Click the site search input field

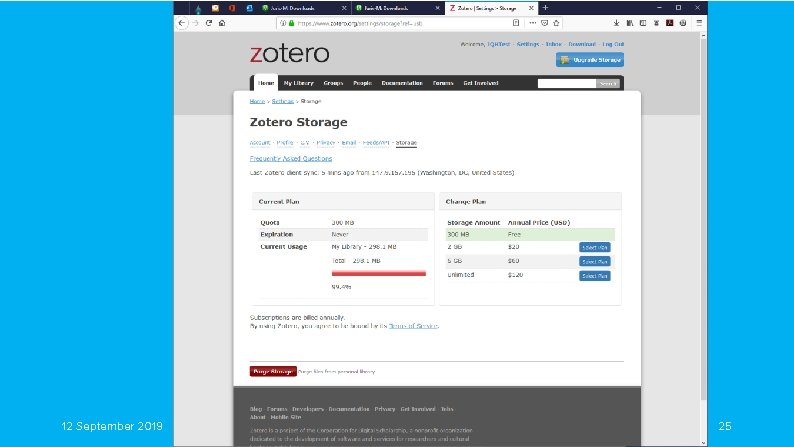(x=566, y=83)
